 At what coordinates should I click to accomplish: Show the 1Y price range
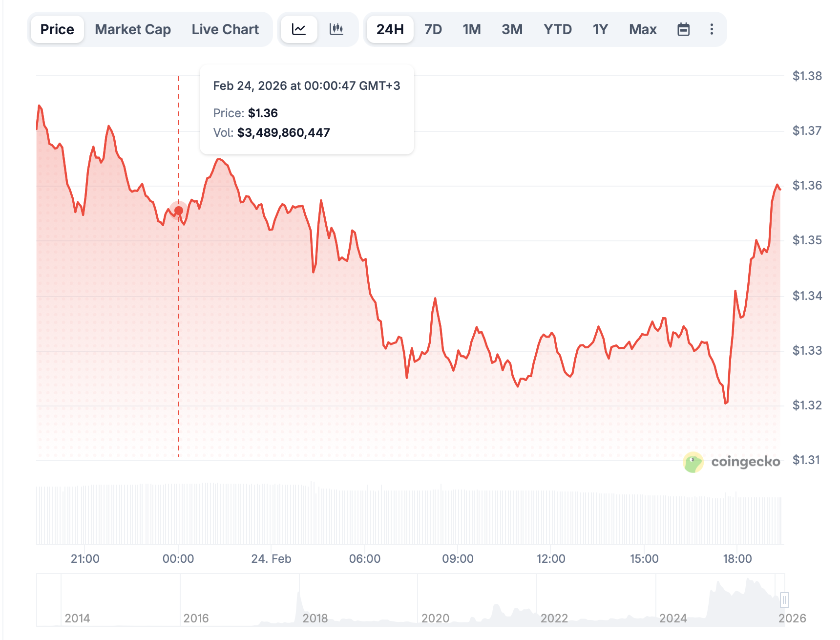tap(600, 29)
